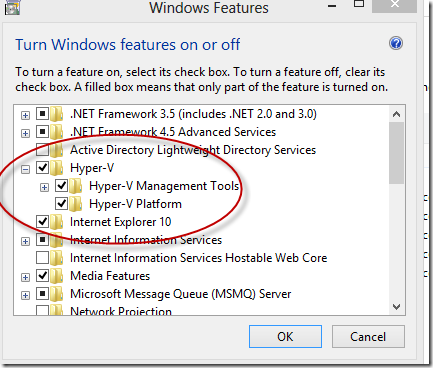Screen dimensions: 433x368
Task: Toggle the .NET Framework 3.5 checkbox
Action: (x=42, y=114)
